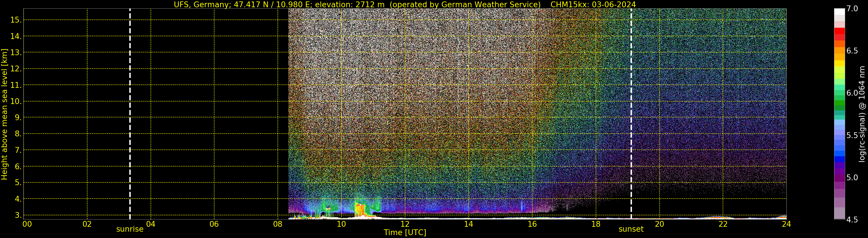Click the "Time [UTC]" axis title

coord(405,233)
